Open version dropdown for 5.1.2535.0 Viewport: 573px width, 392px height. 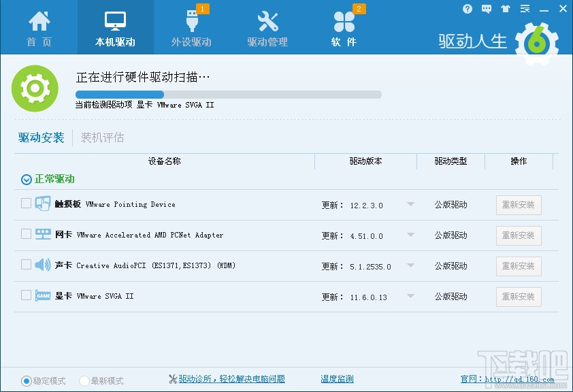(x=411, y=265)
